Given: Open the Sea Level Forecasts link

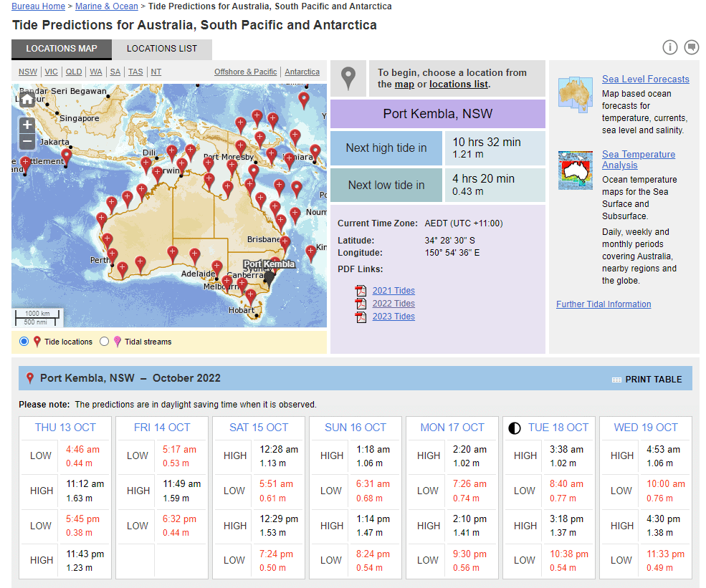Looking at the screenshot, I should (646, 79).
